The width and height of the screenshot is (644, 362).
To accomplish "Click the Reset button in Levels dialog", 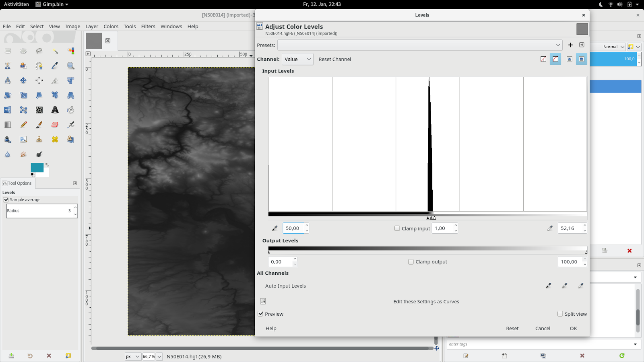I will pyautogui.click(x=512, y=329).
